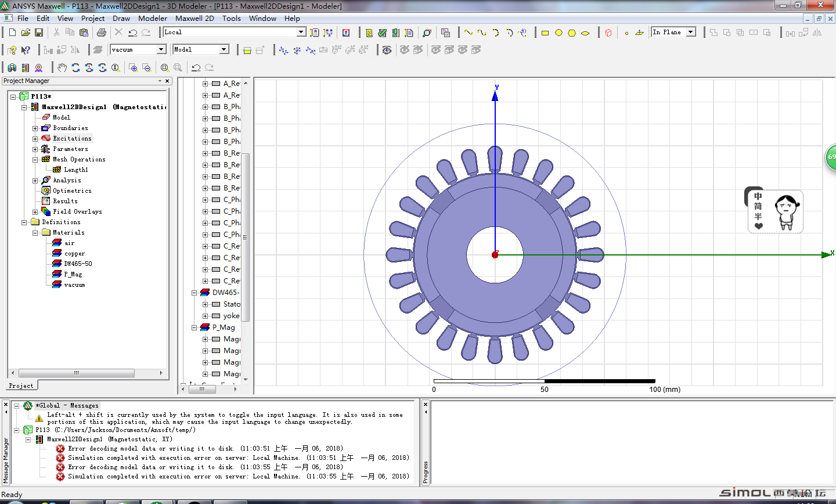Click the Fit all contents magnifier icon
This screenshot has width=836, height=504.
(165, 67)
